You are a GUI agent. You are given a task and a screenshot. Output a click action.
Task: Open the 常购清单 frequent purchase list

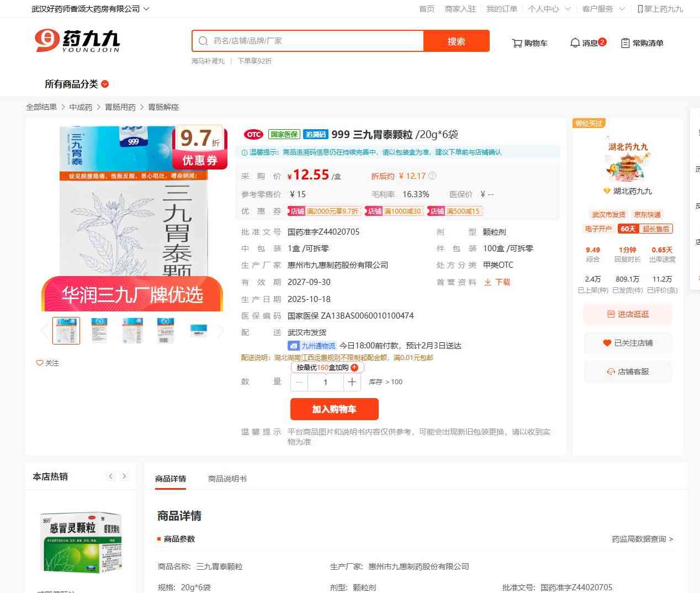coord(642,43)
